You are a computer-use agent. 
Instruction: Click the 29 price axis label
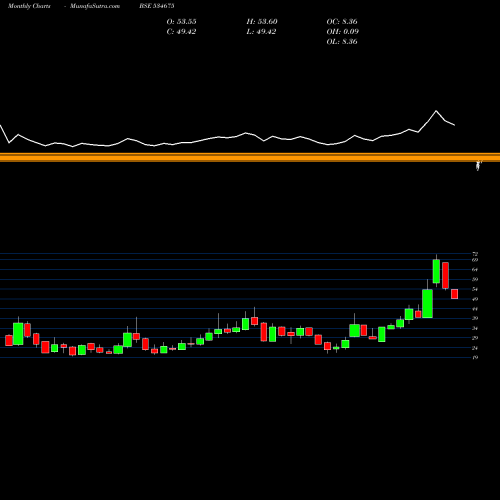(475, 338)
